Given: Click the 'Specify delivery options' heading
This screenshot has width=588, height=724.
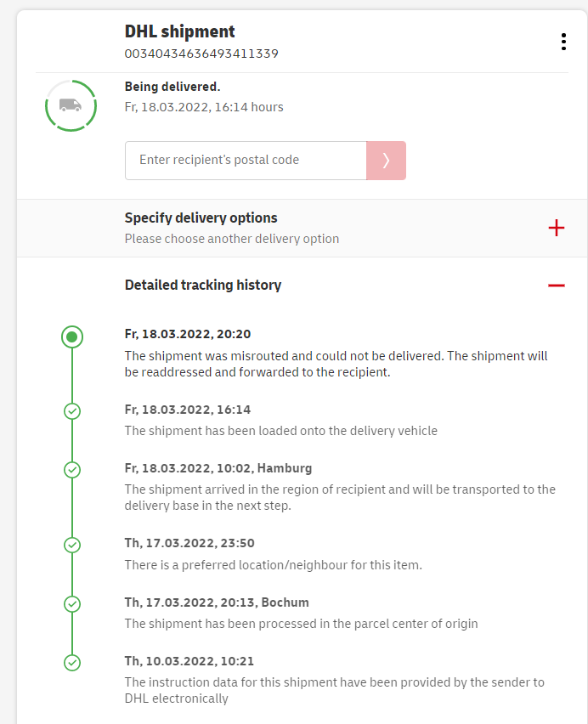Looking at the screenshot, I should click(201, 218).
